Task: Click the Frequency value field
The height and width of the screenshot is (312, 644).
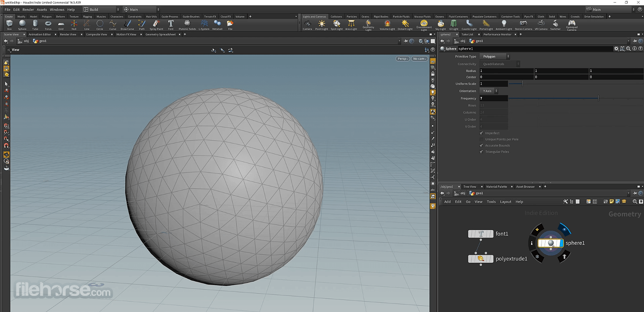Action: 494,98
